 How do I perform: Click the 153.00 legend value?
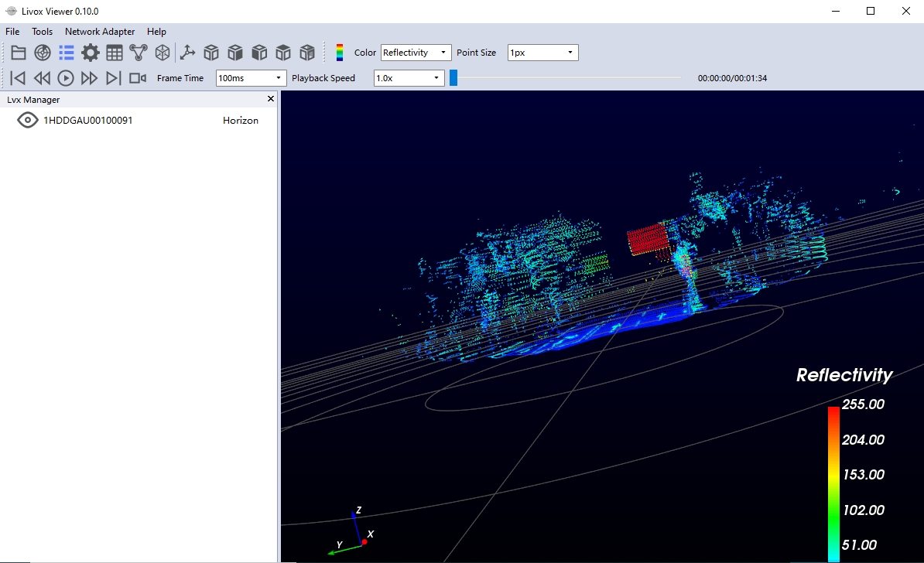tap(864, 474)
